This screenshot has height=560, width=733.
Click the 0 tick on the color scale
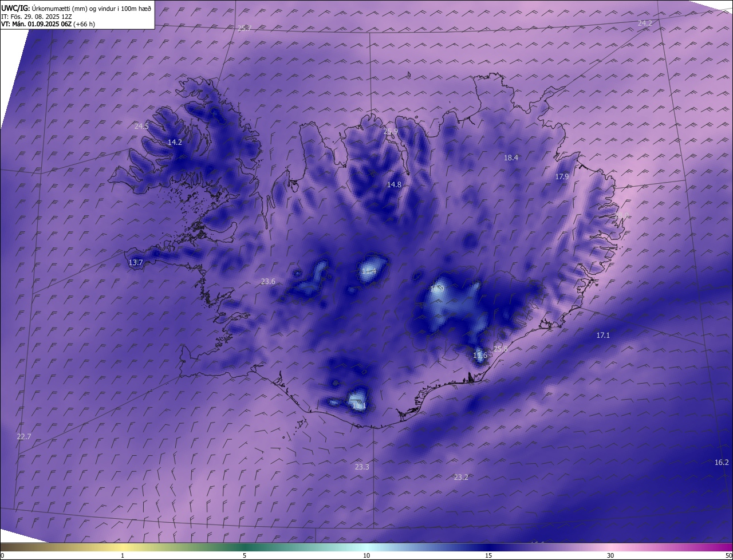click(2, 555)
